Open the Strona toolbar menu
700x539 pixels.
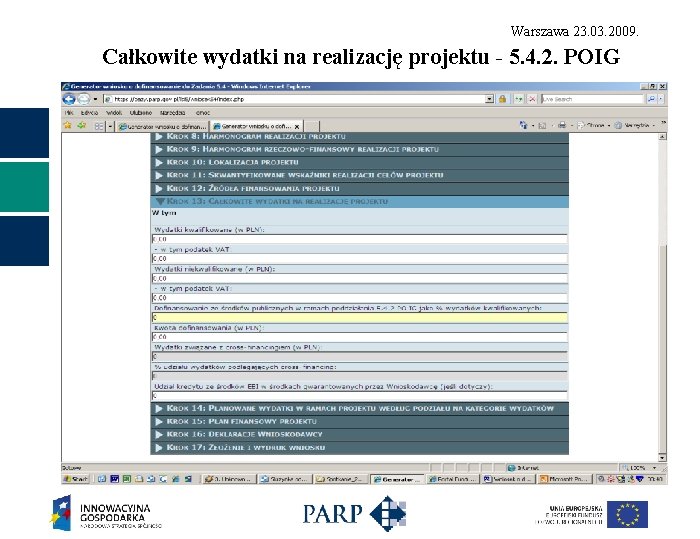594,125
